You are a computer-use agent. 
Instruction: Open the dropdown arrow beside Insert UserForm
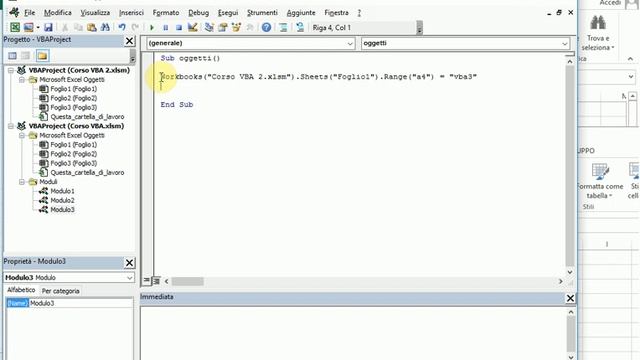(x=38, y=27)
